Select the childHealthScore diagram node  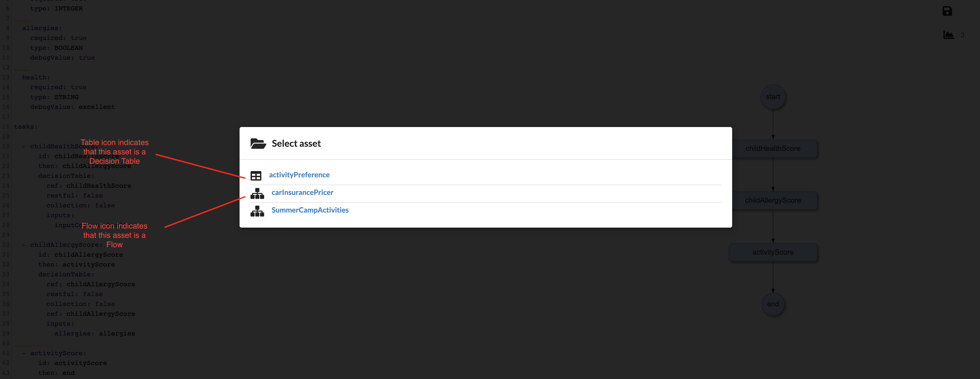click(773, 149)
